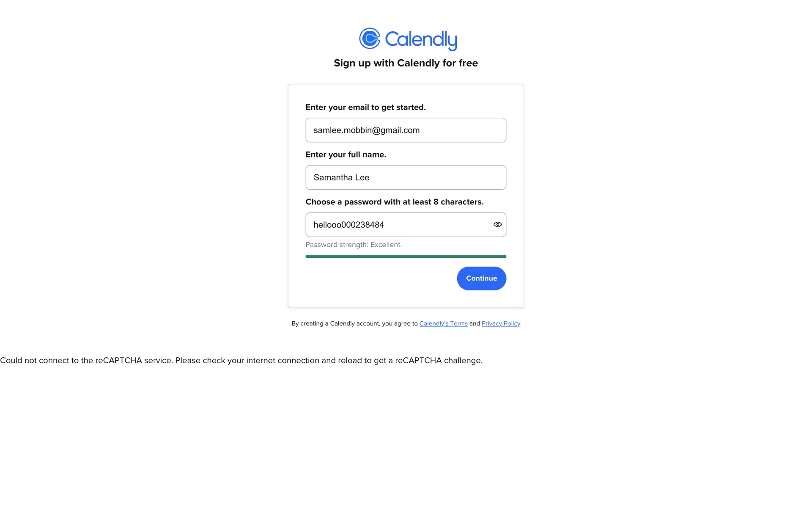The height and width of the screenshot is (508, 812).
Task: Click the green password strength bar
Action: 406,257
